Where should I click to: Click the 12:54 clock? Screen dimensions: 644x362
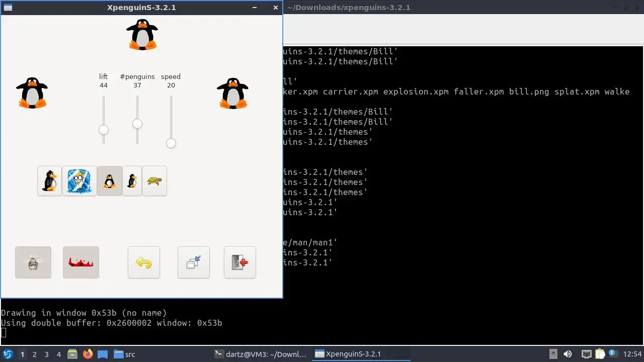click(632, 354)
